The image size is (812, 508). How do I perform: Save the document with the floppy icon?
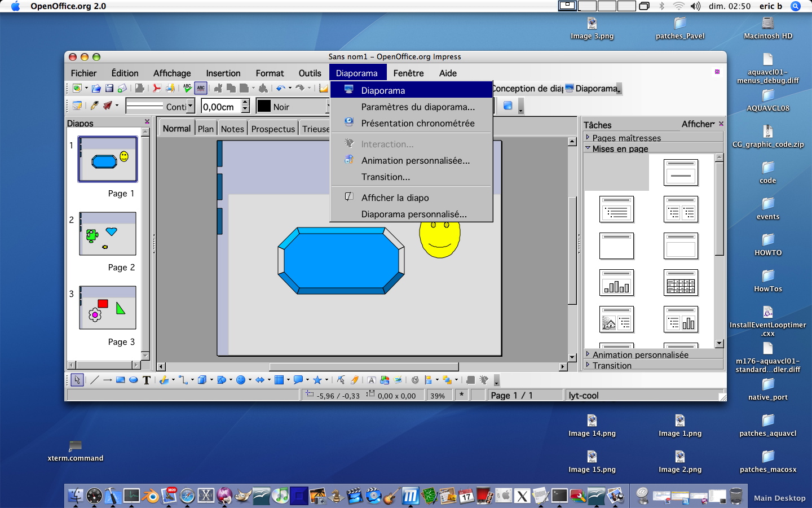109,89
